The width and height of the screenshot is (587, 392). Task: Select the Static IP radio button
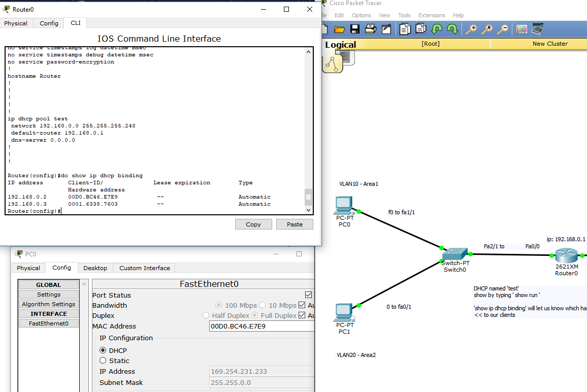pos(103,361)
